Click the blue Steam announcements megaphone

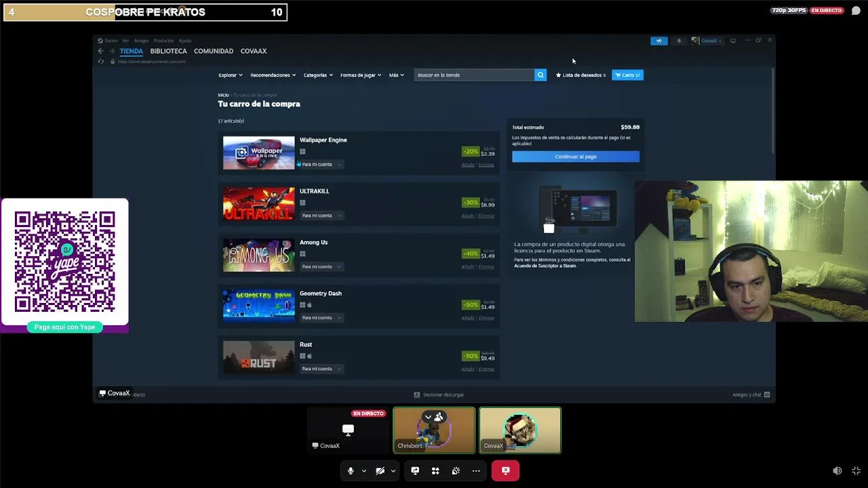(658, 41)
